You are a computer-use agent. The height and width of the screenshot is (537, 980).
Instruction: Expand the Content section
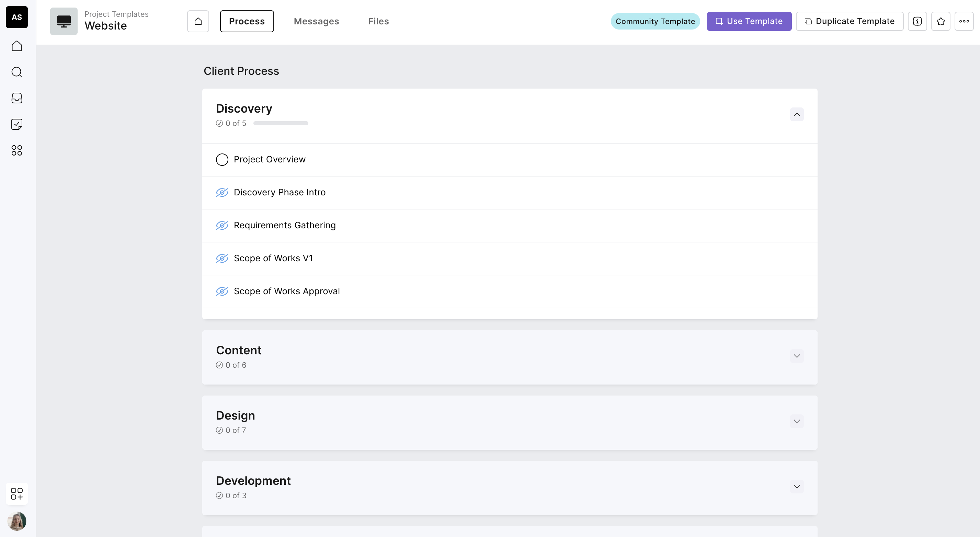797,356
